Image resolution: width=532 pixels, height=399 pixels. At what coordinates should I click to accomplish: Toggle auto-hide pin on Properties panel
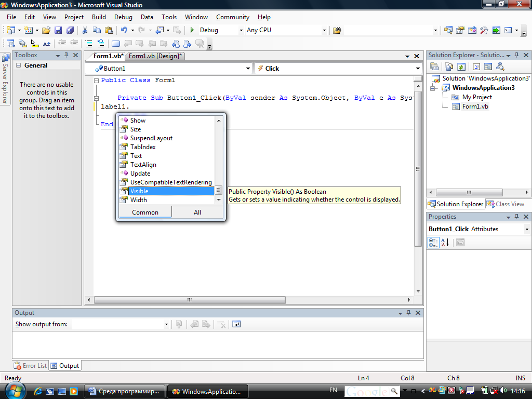coord(517,217)
